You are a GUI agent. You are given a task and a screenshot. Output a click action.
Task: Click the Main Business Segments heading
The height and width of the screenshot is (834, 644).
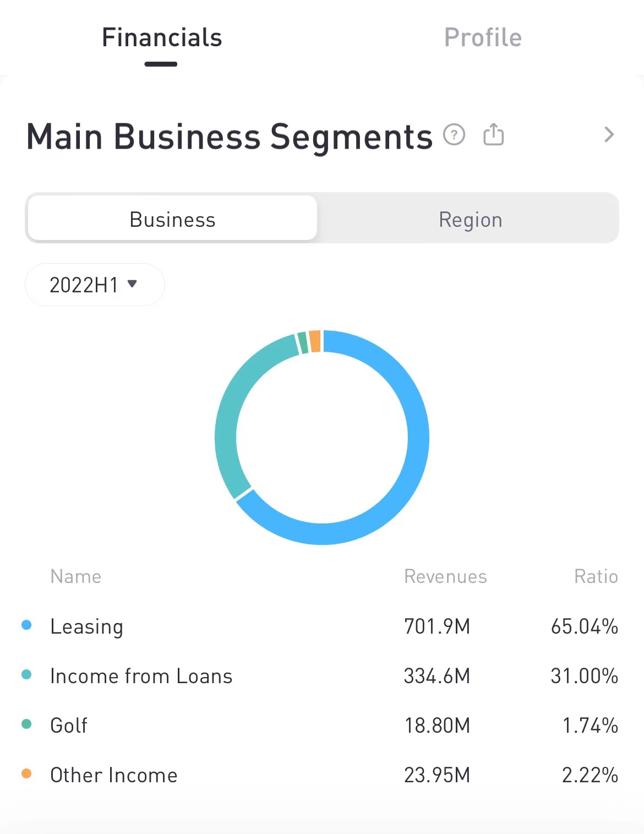tap(230, 137)
